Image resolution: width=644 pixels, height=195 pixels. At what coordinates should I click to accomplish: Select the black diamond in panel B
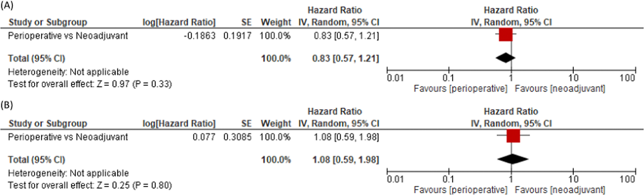click(x=512, y=159)
